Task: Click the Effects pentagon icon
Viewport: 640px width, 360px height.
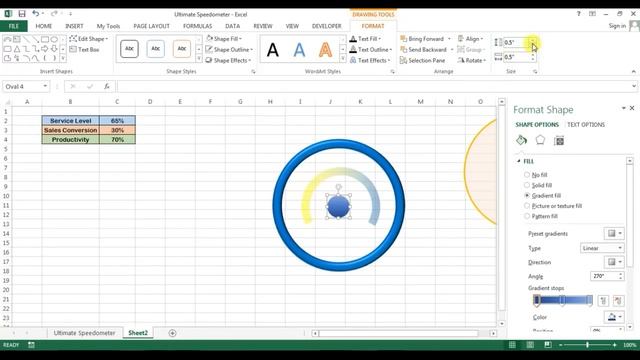Action: [x=540, y=140]
